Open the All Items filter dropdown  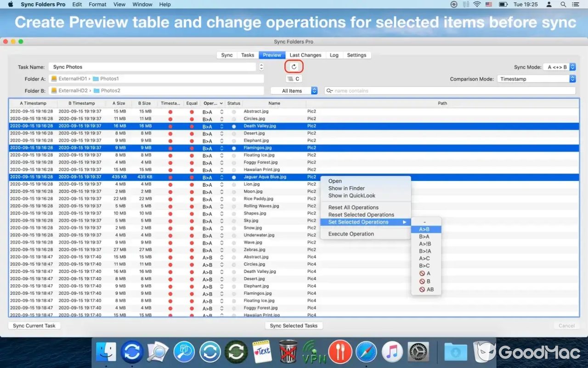294,90
